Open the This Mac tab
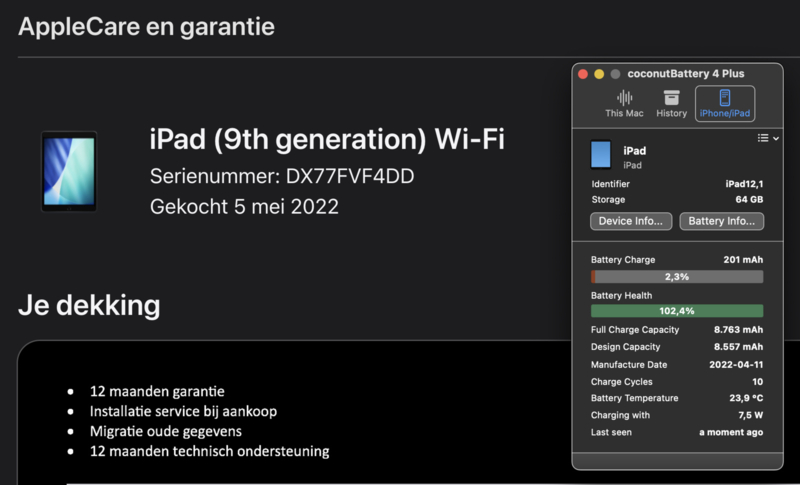Viewport: 800px width, 485px height. pyautogui.click(x=625, y=104)
